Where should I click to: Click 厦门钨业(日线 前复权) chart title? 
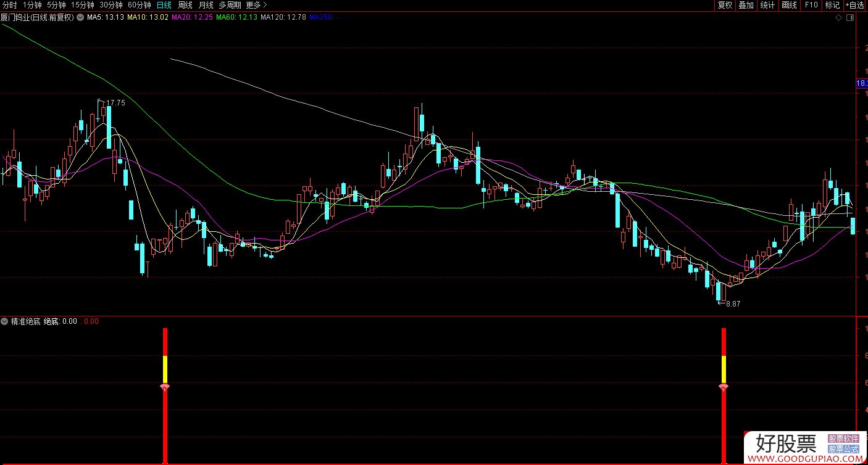tap(37, 17)
